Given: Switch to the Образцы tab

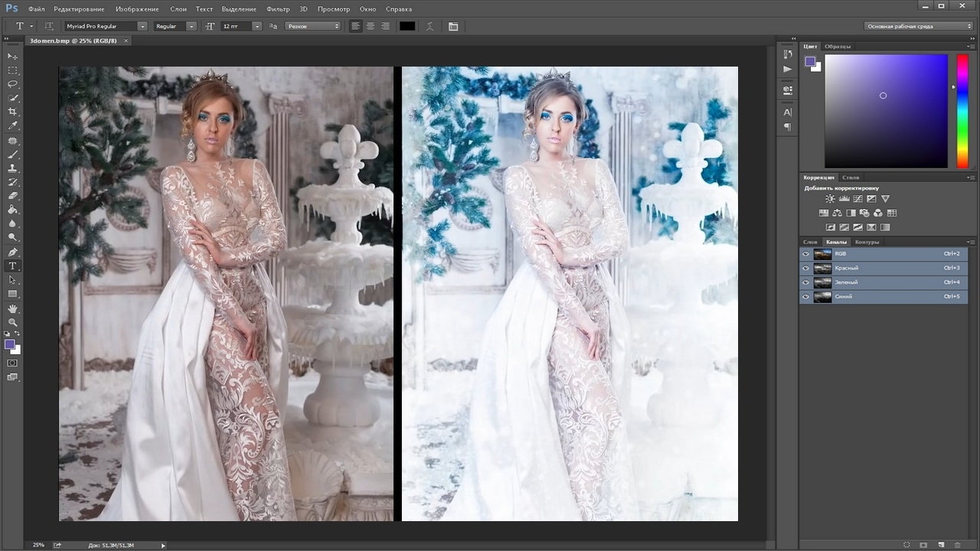Looking at the screenshot, I should (838, 47).
